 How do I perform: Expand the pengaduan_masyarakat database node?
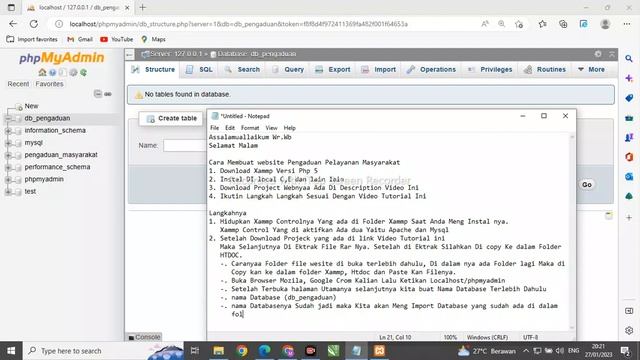8,155
